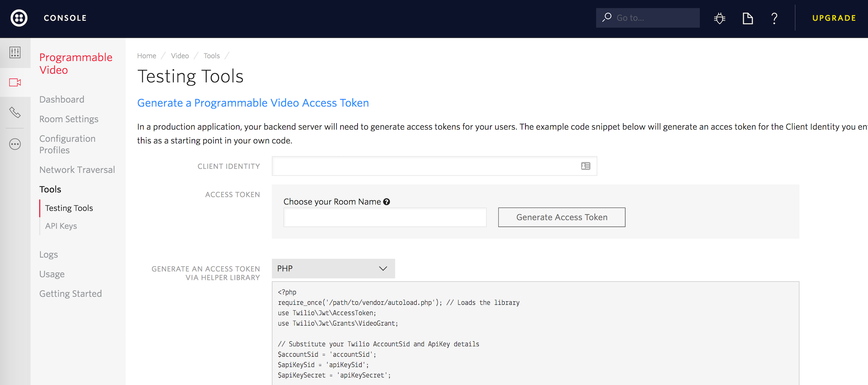This screenshot has width=868, height=385.
Task: Open the help question mark icon
Action: [x=774, y=18]
